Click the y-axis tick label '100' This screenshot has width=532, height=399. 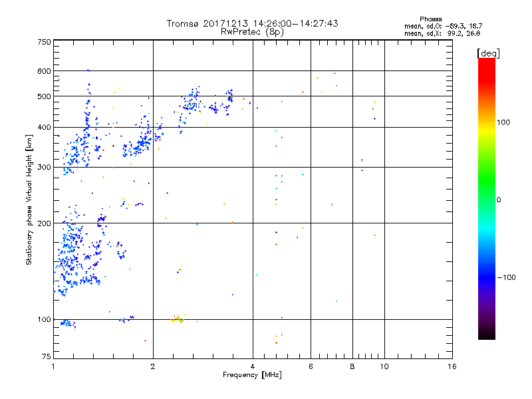pyautogui.click(x=45, y=320)
